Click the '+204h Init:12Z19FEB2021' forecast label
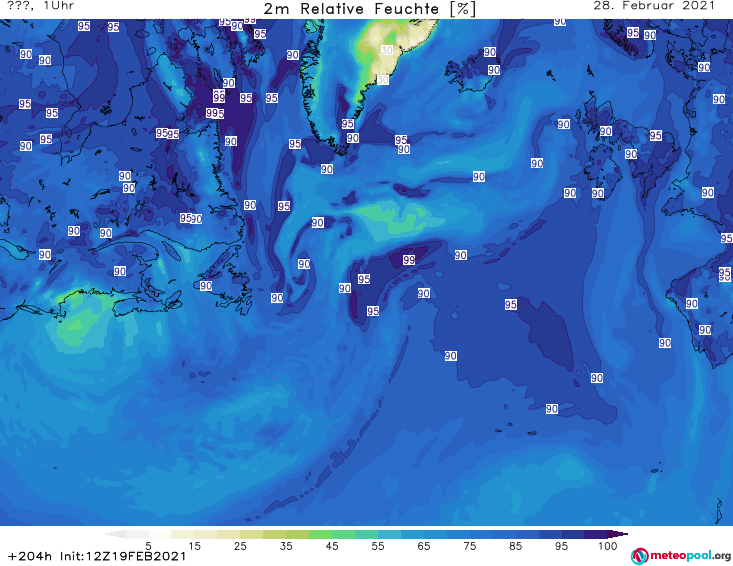 pyautogui.click(x=97, y=556)
